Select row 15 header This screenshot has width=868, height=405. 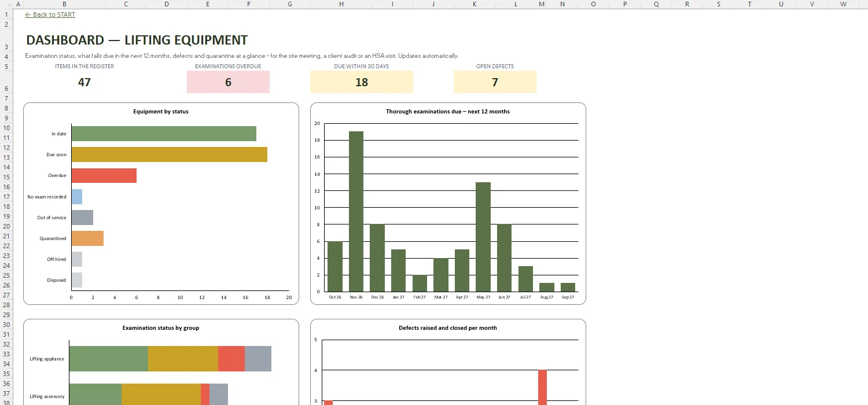click(x=6, y=177)
